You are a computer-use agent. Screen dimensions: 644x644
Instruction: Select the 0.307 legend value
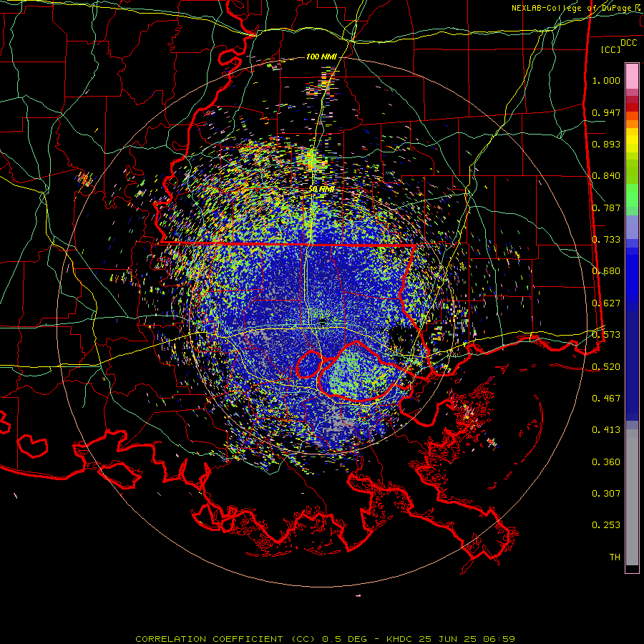pos(606,494)
